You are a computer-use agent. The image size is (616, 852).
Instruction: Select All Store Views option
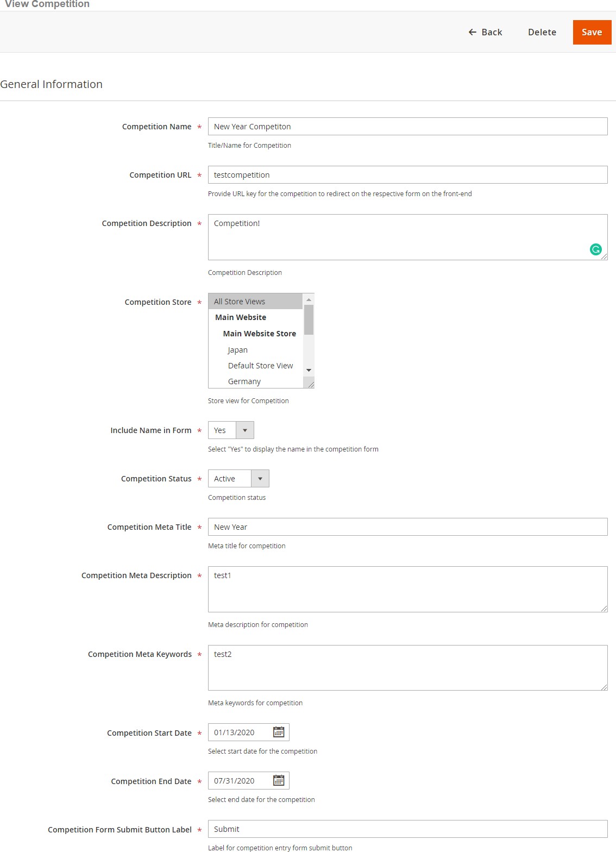pyautogui.click(x=255, y=302)
